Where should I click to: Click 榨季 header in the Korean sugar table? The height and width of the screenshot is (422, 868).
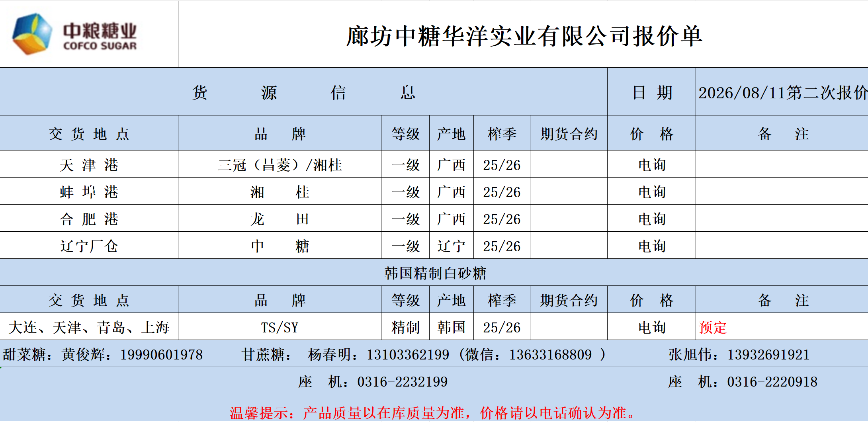click(x=502, y=300)
